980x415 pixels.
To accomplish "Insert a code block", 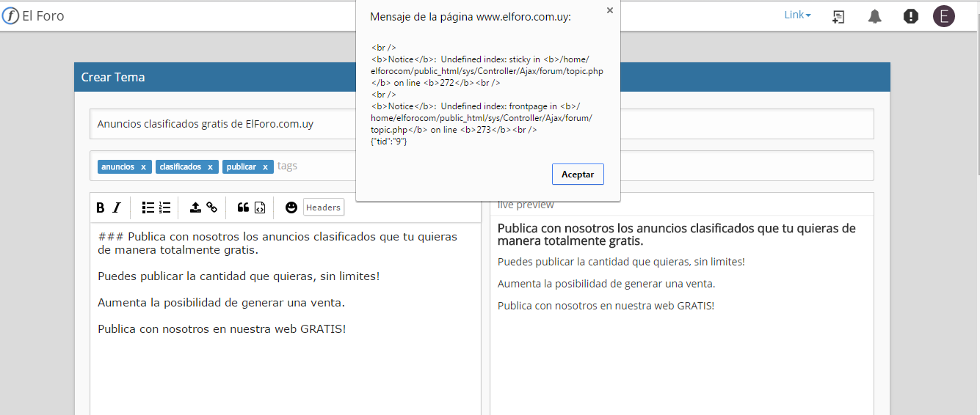I will 260,207.
